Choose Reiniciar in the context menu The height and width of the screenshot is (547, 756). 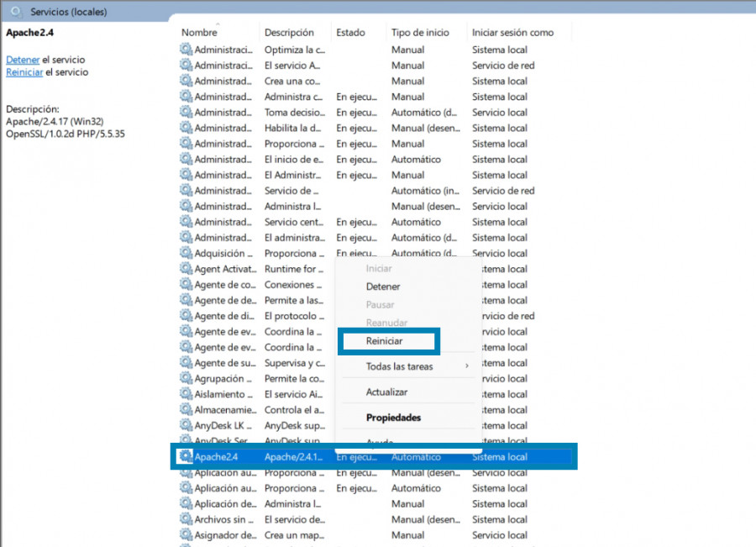point(385,341)
